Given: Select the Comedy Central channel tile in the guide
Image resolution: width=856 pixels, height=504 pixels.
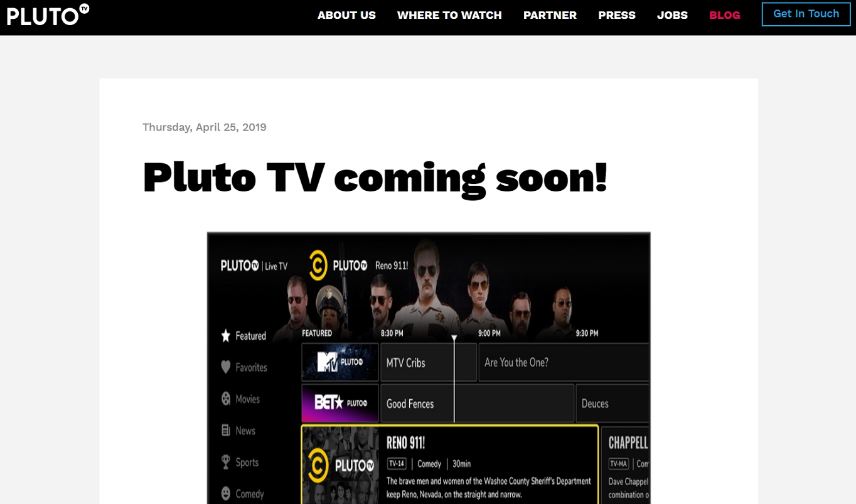Looking at the screenshot, I should (x=340, y=464).
